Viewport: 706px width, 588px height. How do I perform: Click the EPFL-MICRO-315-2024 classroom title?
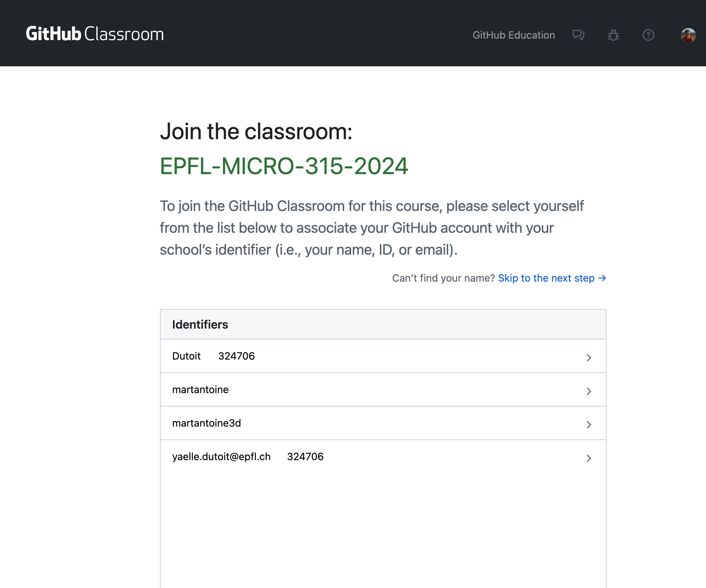tap(284, 166)
